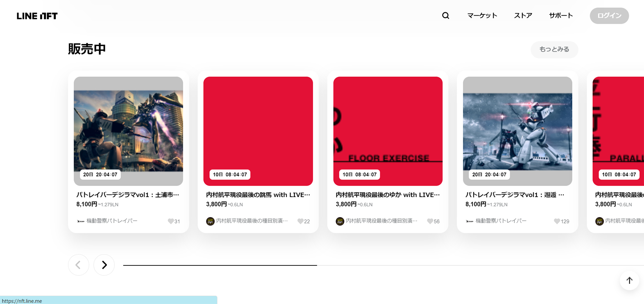The image size is (644, 304).
Task: Click the 3,800円 price on ゆか card
Action: 346,204
